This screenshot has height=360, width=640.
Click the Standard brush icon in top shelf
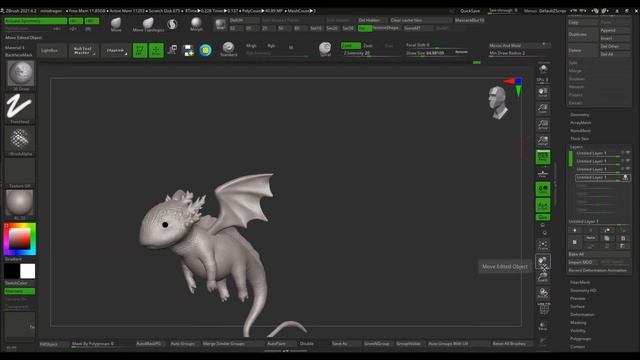point(229,49)
